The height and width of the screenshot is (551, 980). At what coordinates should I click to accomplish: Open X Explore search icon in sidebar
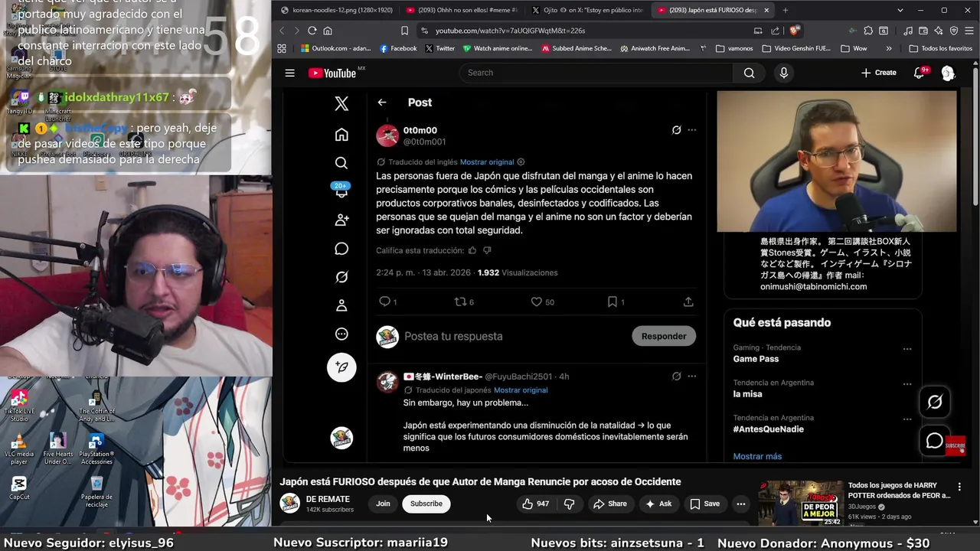(341, 163)
